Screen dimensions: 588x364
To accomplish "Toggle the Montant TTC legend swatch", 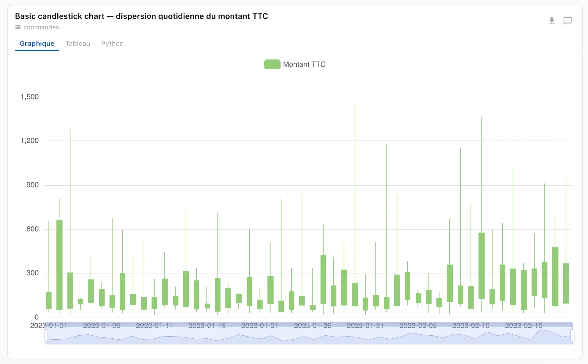I will [x=272, y=64].
